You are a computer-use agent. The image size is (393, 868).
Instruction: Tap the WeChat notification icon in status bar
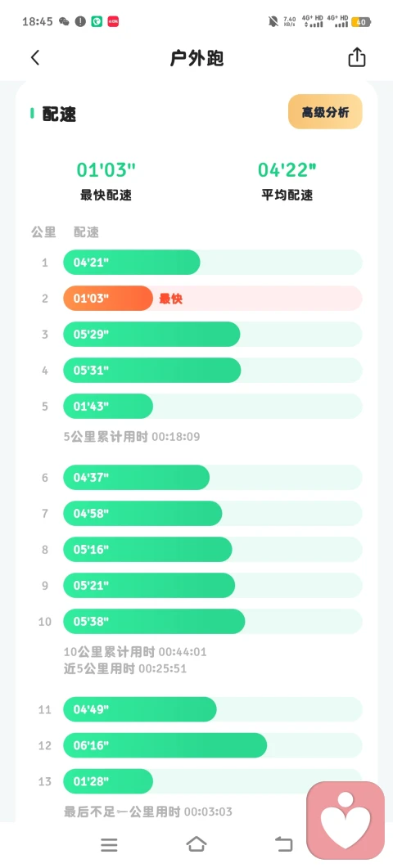point(65,21)
